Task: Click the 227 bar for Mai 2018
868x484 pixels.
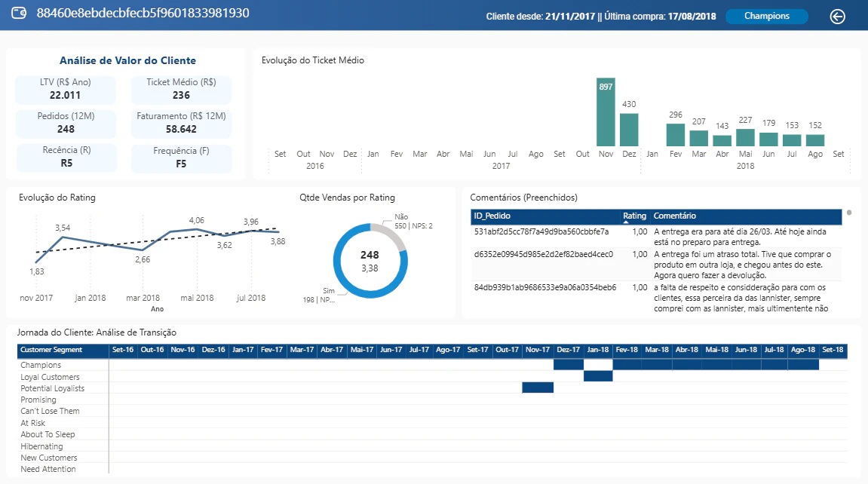Action: point(745,138)
